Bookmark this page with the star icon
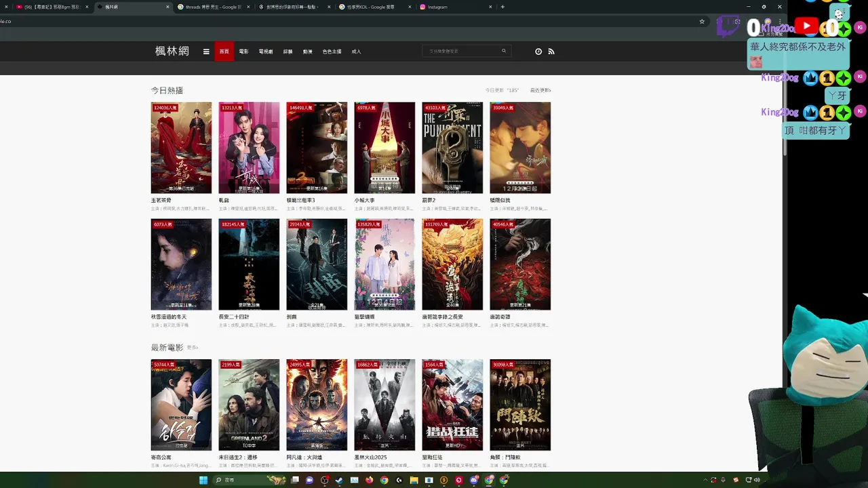Image resolution: width=868 pixels, height=488 pixels. point(702,21)
